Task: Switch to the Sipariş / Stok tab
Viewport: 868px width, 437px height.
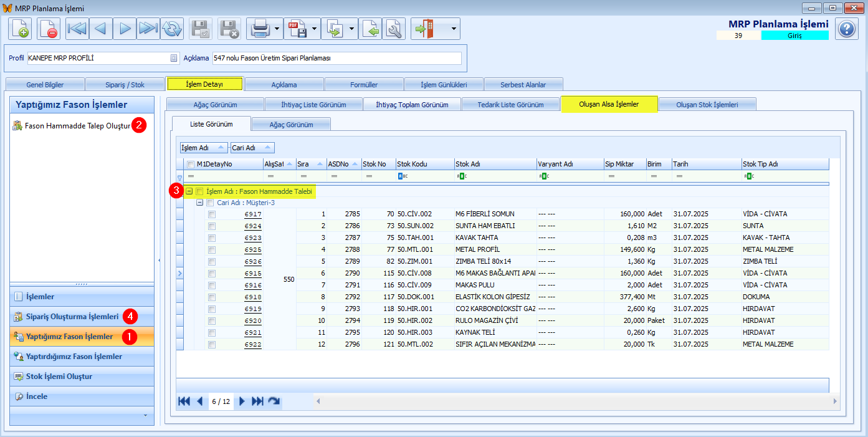Action: (125, 84)
